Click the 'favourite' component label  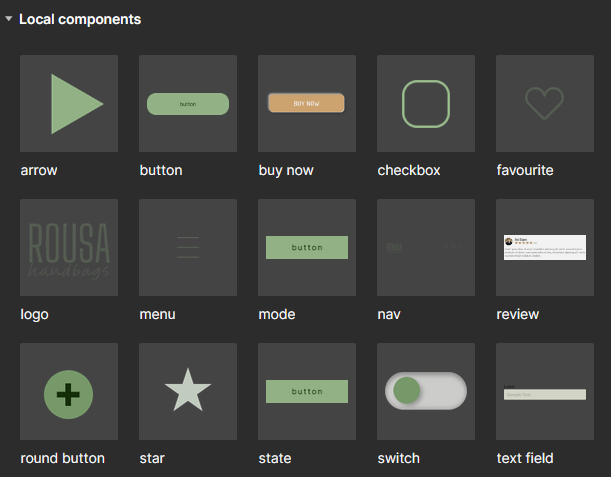click(525, 170)
